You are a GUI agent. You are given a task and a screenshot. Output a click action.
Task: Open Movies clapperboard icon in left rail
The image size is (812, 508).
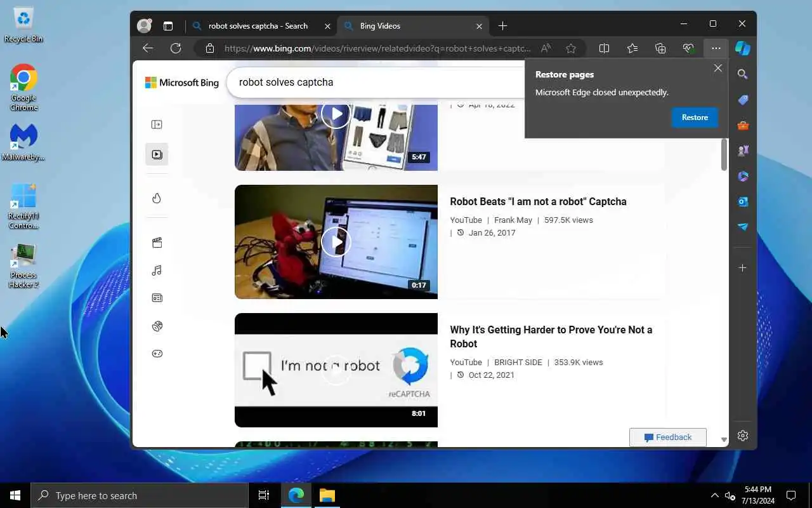tap(157, 243)
